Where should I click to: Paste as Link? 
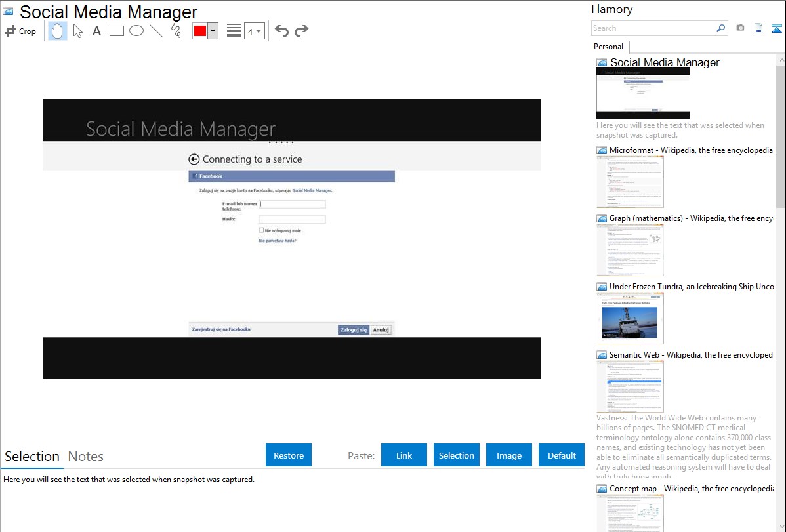pyautogui.click(x=404, y=455)
